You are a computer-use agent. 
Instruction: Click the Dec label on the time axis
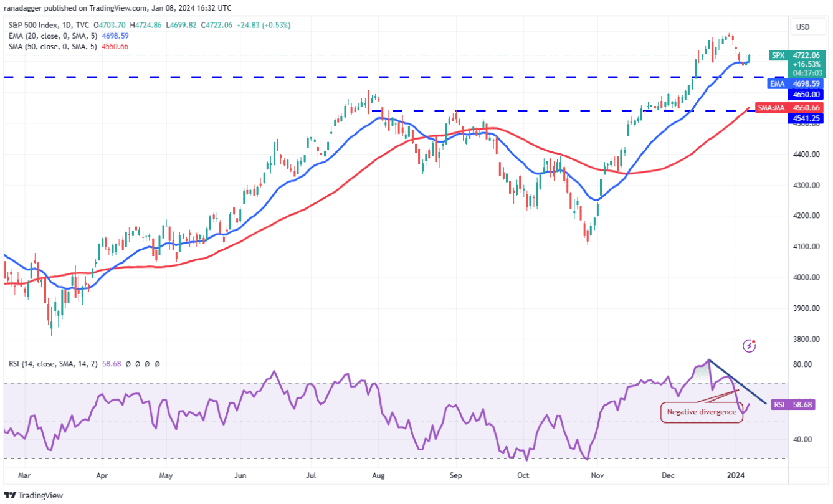pyautogui.click(x=668, y=475)
